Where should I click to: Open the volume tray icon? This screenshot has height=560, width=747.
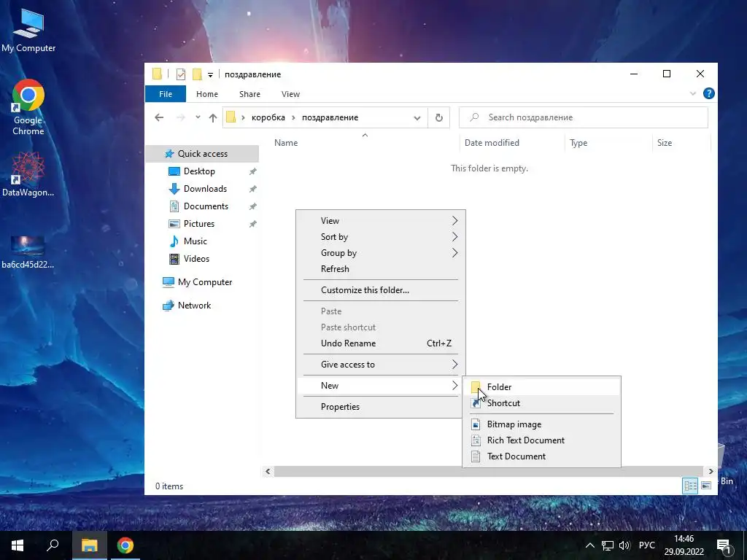[624, 545]
